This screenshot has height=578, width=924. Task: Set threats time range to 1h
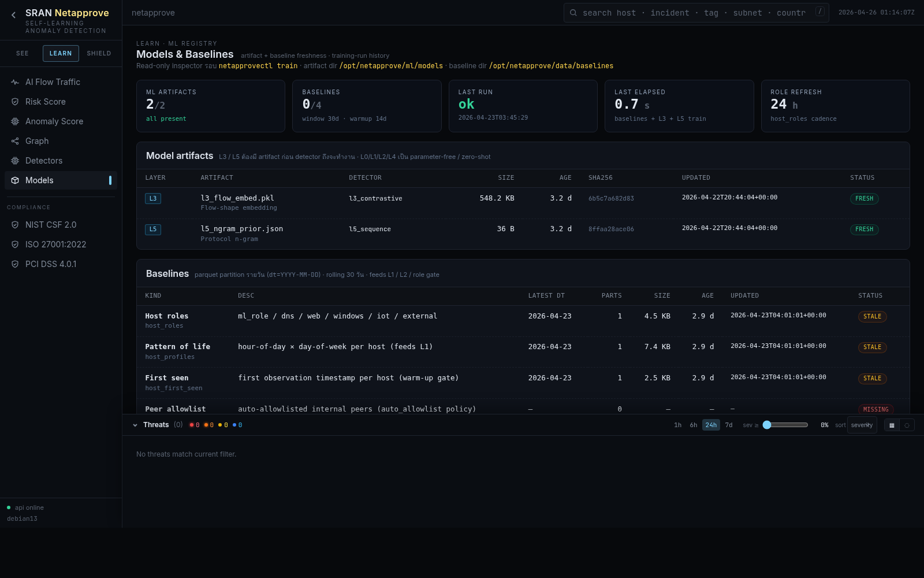(677, 425)
